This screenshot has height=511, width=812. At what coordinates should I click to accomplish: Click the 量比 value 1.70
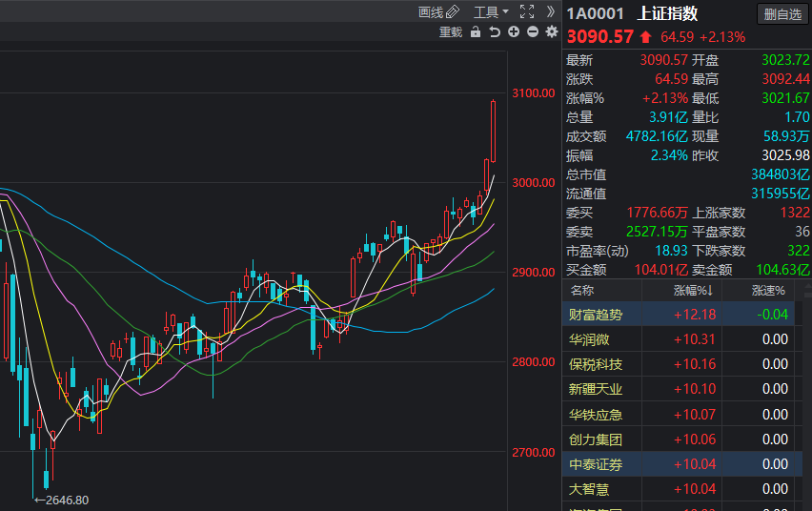pyautogui.click(x=797, y=117)
